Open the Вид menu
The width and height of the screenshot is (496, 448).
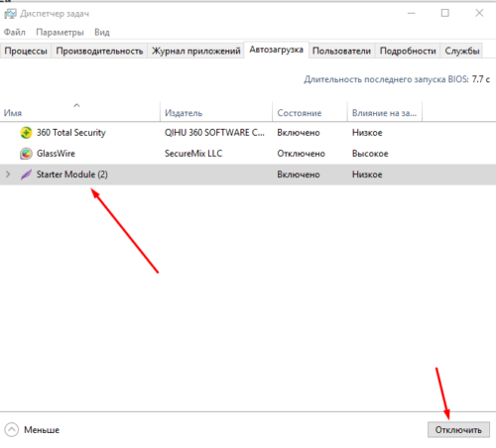coord(102,33)
